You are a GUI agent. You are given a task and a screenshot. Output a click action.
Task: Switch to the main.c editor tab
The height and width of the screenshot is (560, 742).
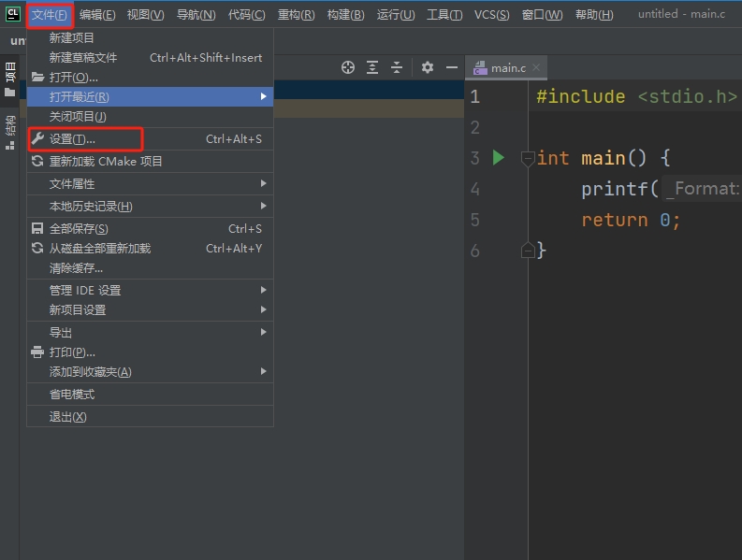tap(507, 68)
